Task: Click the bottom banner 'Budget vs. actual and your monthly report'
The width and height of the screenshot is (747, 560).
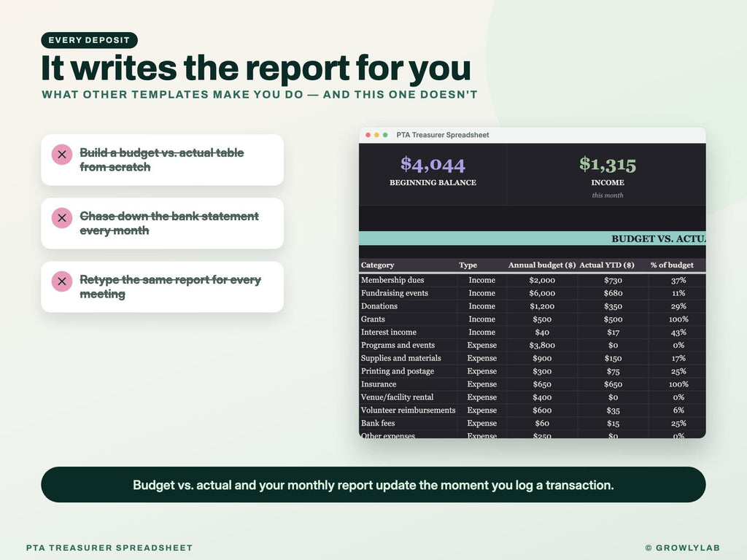Action: click(x=373, y=485)
